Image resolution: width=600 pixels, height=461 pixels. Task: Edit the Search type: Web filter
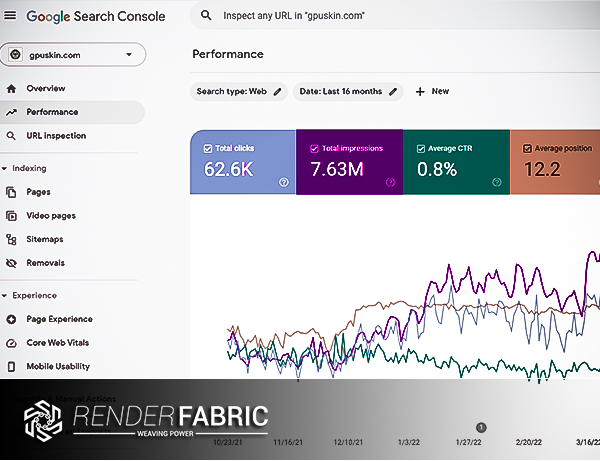(x=239, y=91)
